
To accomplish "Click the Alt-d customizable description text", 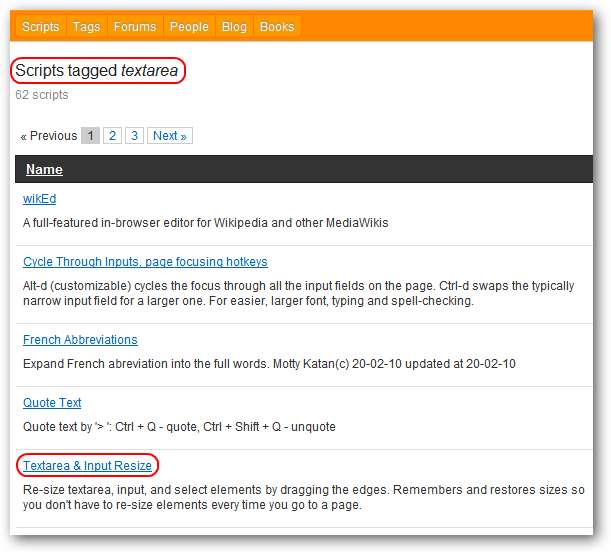I will [x=298, y=293].
